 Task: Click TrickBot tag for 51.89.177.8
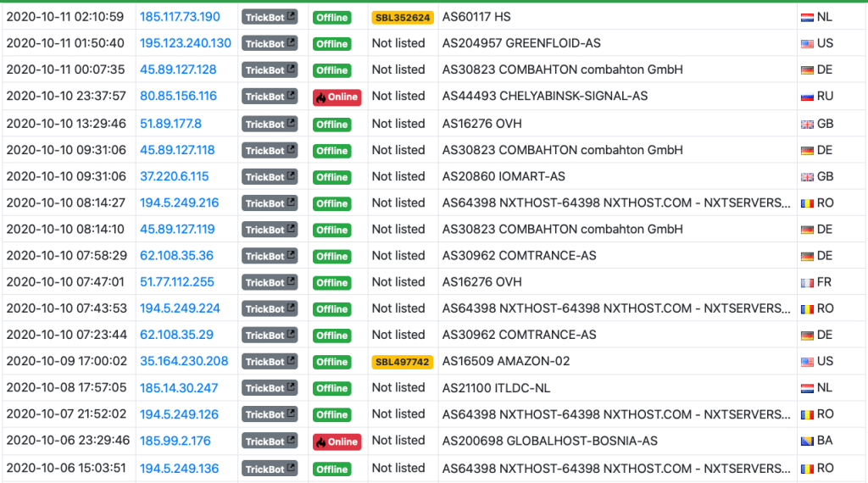pyautogui.click(x=270, y=124)
